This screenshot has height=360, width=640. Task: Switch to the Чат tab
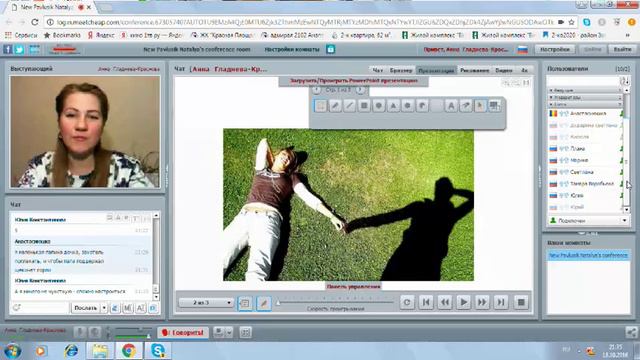378,70
